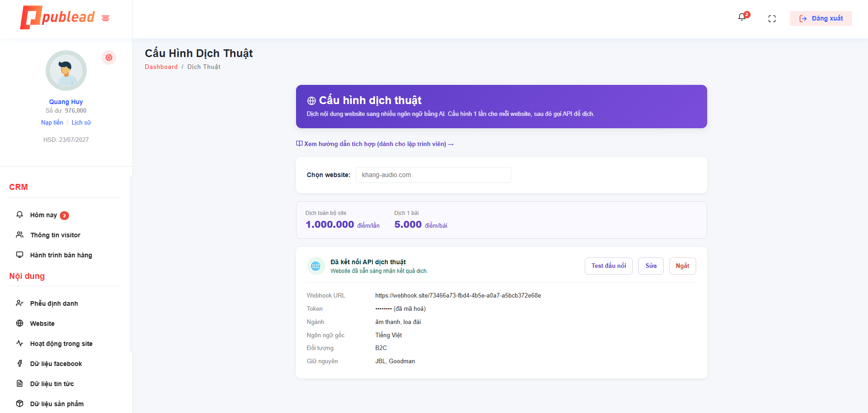The image size is (868, 413).
Task: Click the book icon beside guide link
Action: (x=299, y=144)
